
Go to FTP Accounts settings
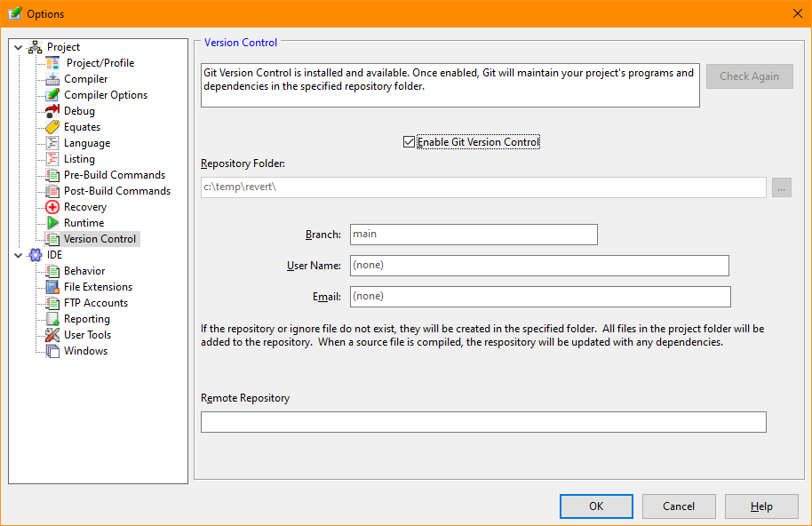pyautogui.click(x=95, y=303)
